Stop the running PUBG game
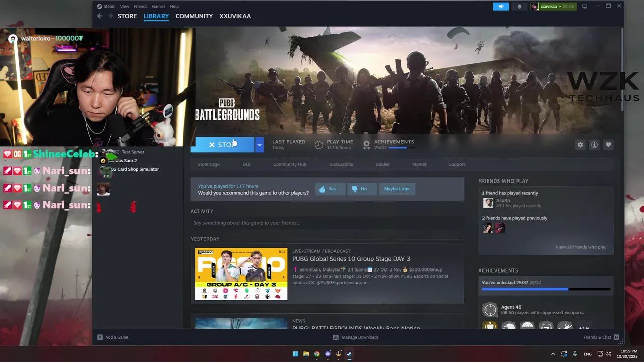The height and width of the screenshot is (362, 644). (x=222, y=145)
